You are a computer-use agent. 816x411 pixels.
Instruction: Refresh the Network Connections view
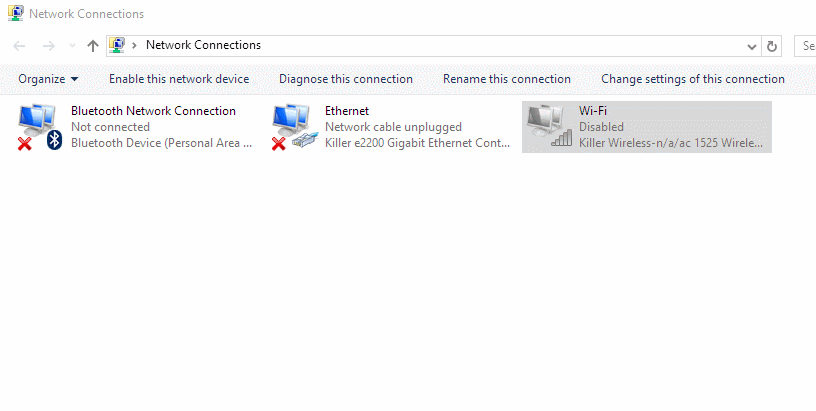pyautogui.click(x=772, y=46)
